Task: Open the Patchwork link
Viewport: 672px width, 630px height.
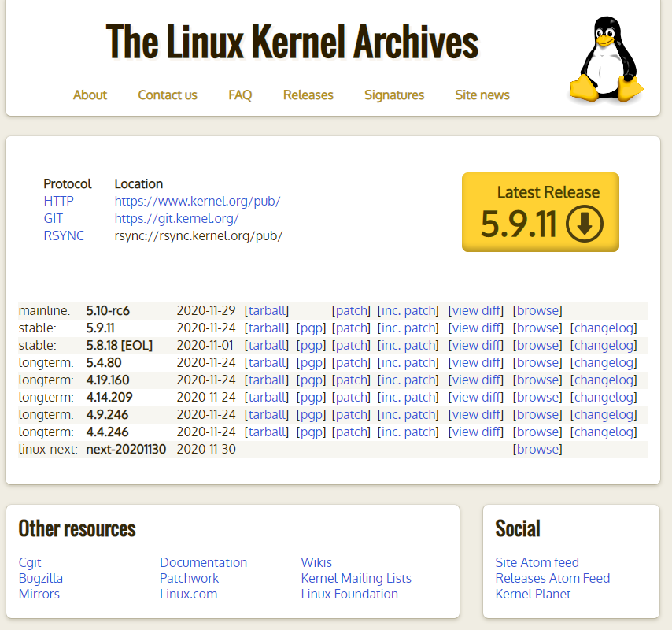Action: pos(190,579)
